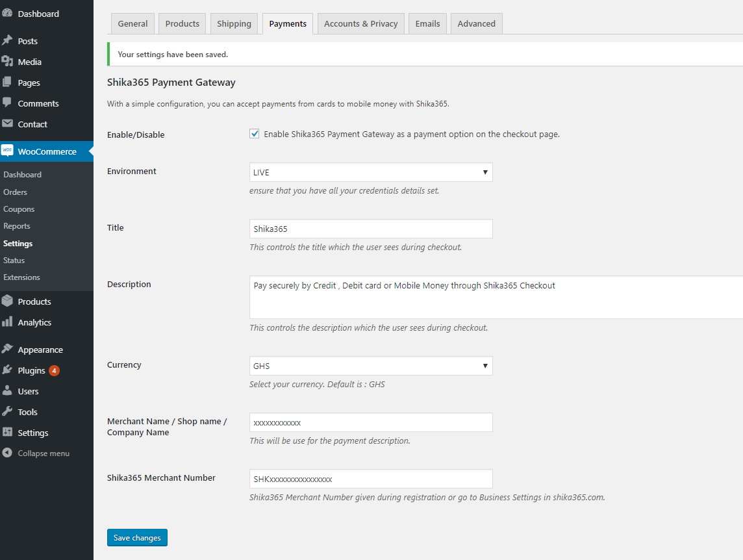Open WooCommerce Dashboard submenu link
The width and height of the screenshot is (743, 560).
[x=22, y=175]
